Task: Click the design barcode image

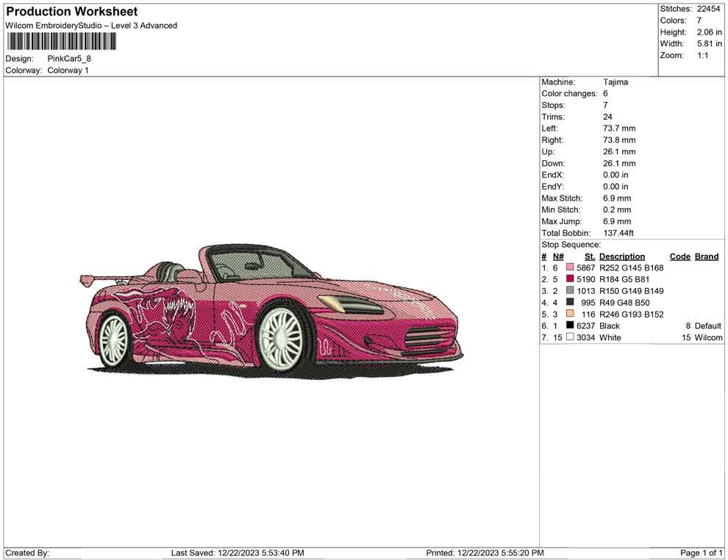Action: [61, 42]
